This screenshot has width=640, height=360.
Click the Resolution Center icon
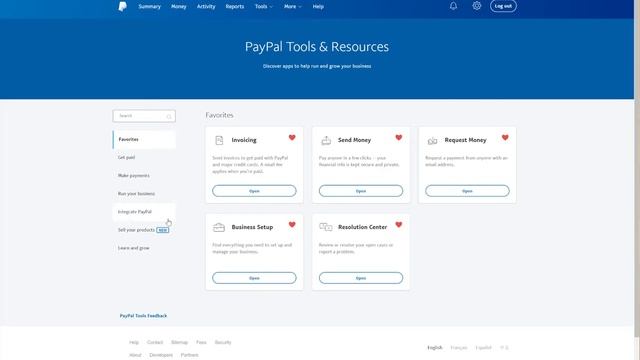(326, 227)
